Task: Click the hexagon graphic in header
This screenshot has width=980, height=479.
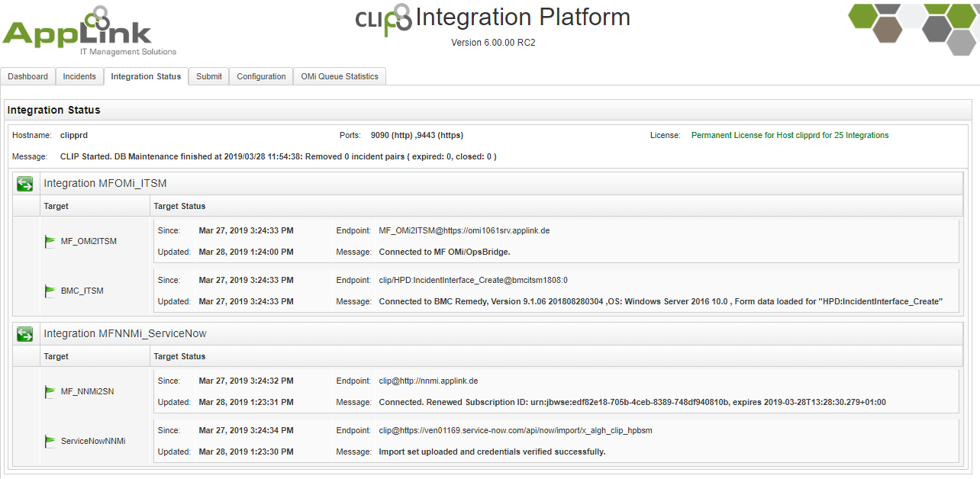Action: [x=913, y=28]
